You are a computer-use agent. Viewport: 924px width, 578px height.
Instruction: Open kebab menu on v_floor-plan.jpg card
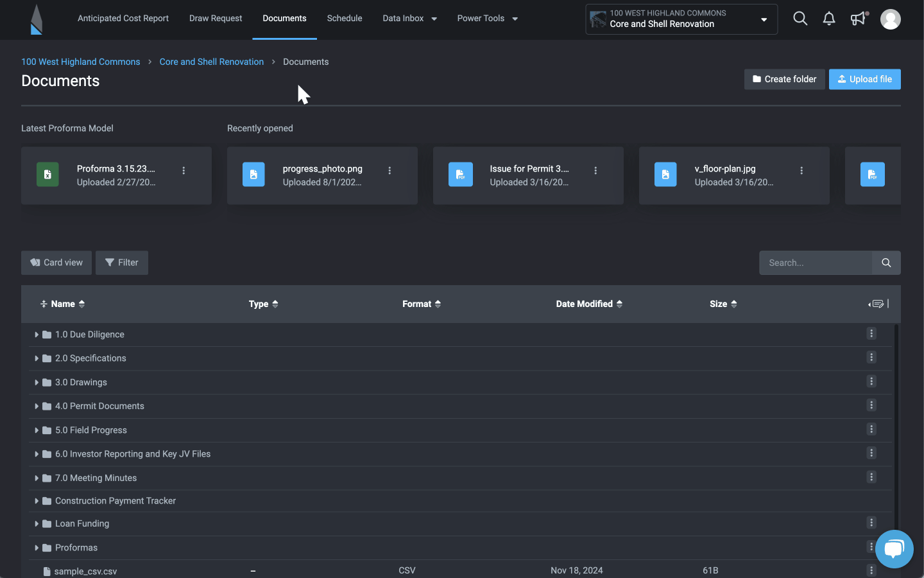[x=801, y=171]
